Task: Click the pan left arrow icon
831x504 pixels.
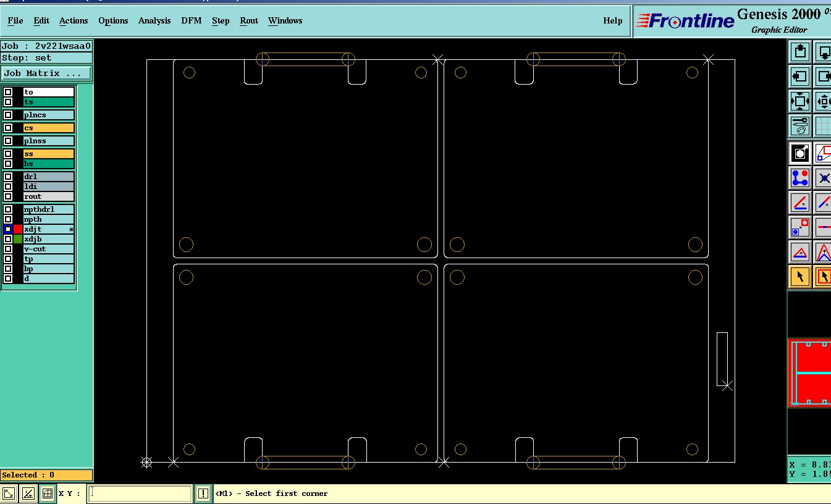Action: click(x=800, y=77)
